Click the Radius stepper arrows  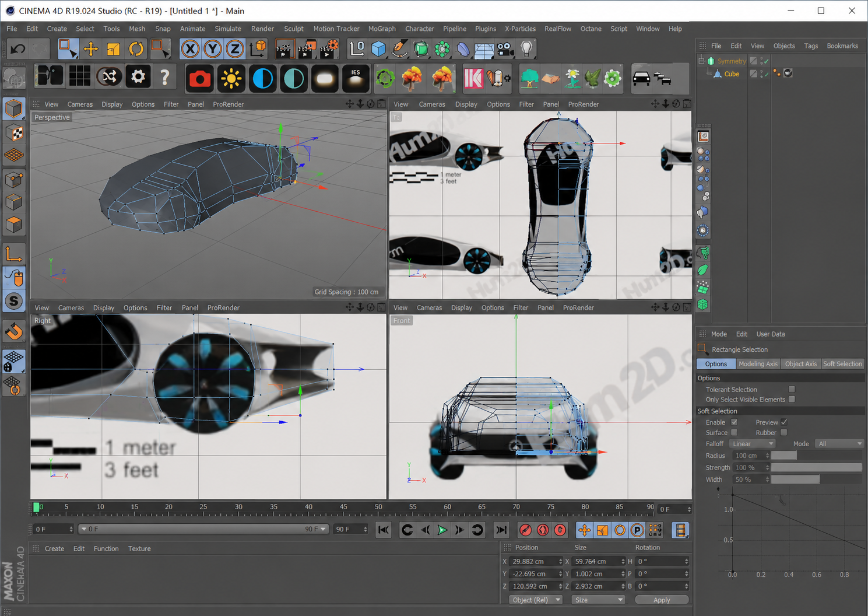point(767,456)
